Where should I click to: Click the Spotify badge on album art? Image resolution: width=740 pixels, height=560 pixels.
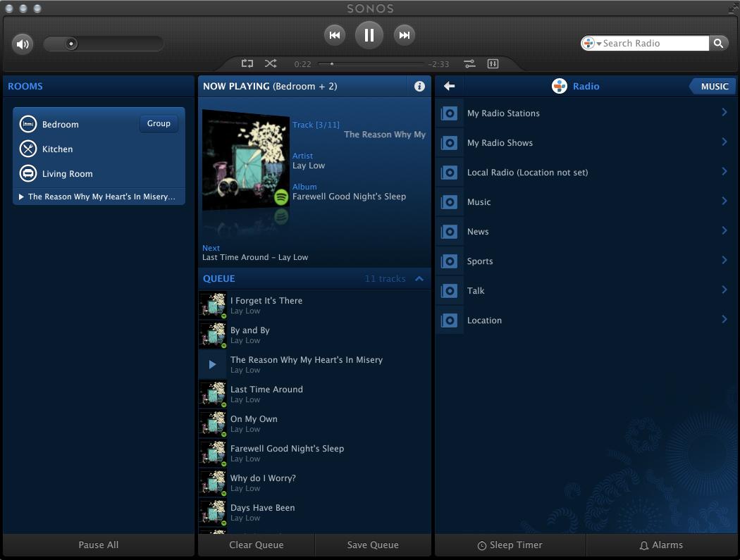coord(281,197)
